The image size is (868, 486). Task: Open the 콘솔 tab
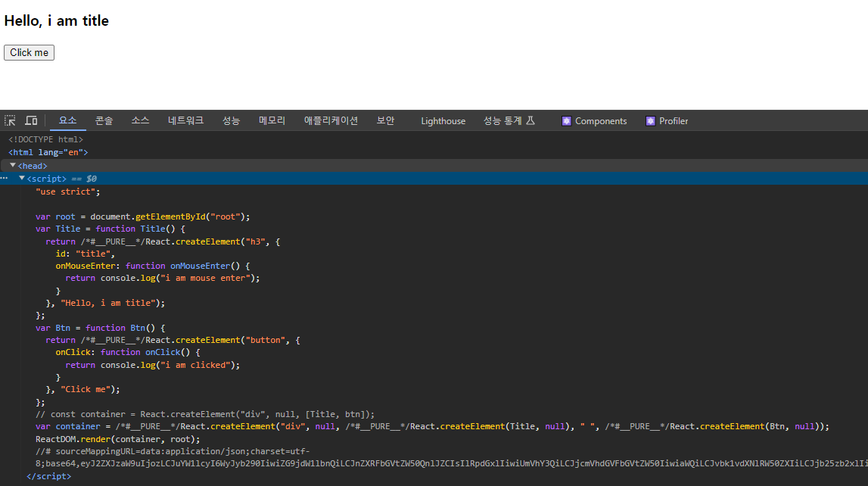(x=104, y=120)
